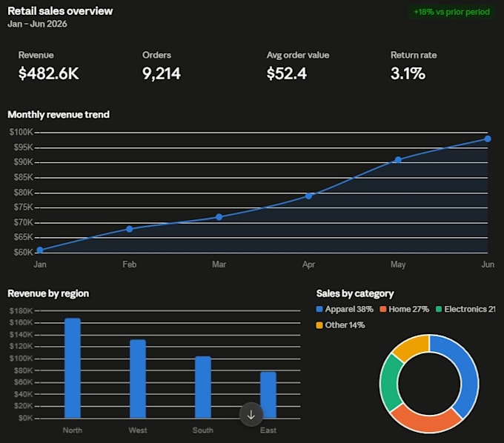504x443 pixels.
Task: Click the Monthly revenue trend heading
Action: (x=59, y=114)
